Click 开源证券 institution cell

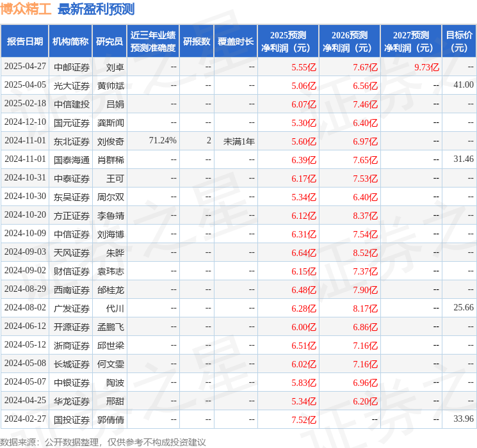pyautogui.click(x=72, y=327)
